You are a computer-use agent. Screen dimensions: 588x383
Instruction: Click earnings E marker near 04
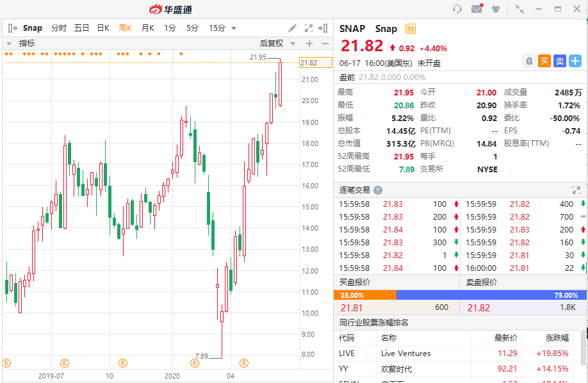244,363
